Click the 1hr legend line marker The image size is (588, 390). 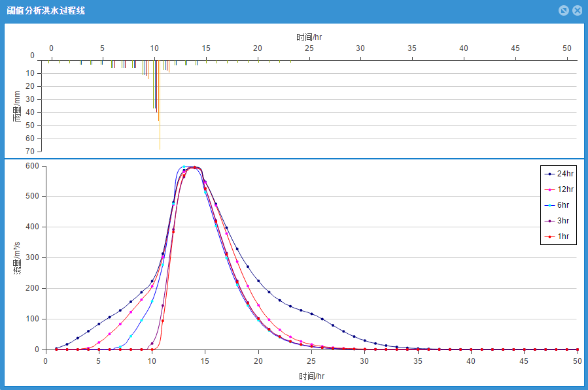(x=549, y=236)
